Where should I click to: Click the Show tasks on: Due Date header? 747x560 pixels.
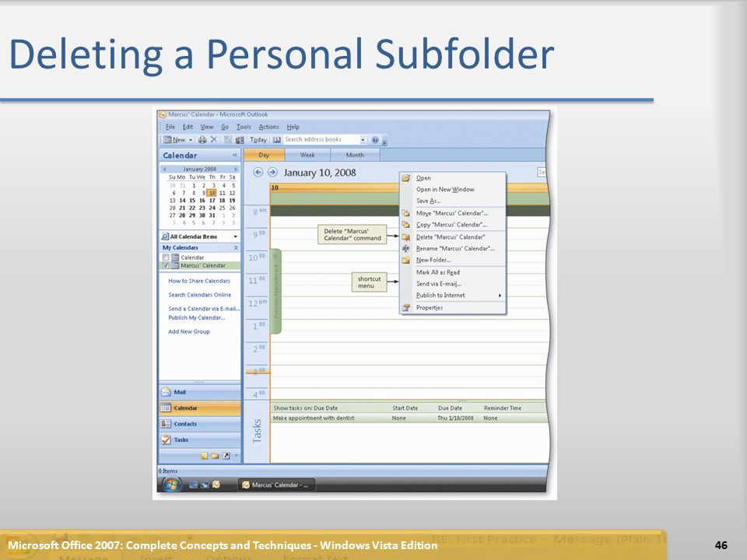305,408
